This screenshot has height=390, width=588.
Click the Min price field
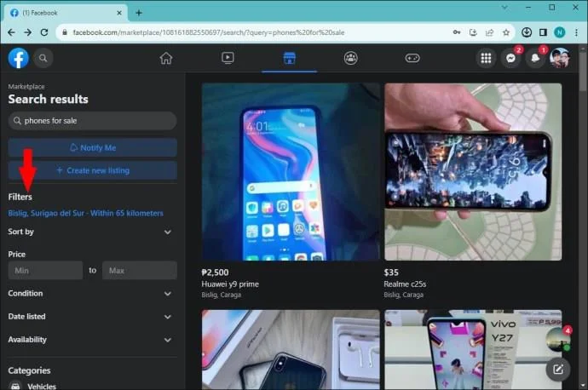(x=45, y=270)
